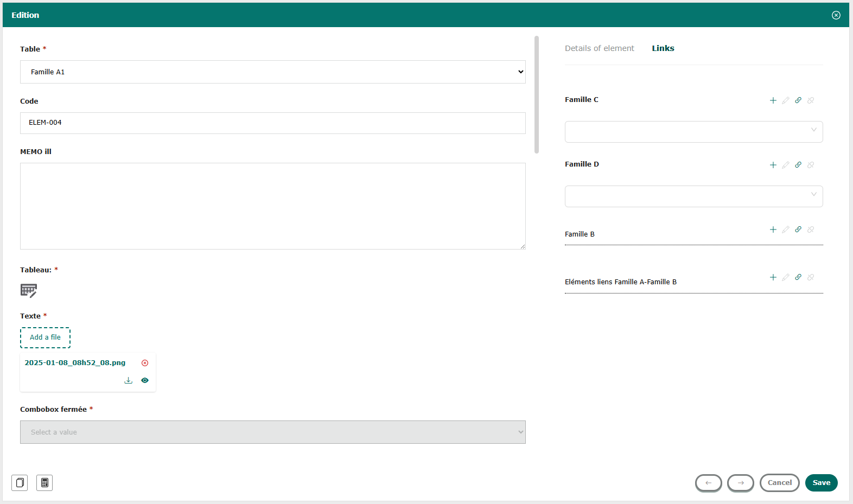Image resolution: width=853 pixels, height=504 pixels.
Task: Click the Tableau grid edit icon
Action: tap(28, 290)
